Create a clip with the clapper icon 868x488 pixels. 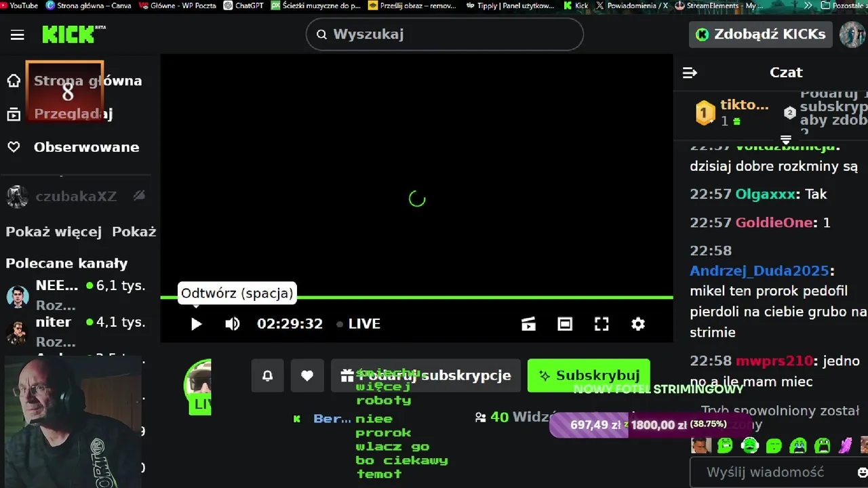[528, 324]
